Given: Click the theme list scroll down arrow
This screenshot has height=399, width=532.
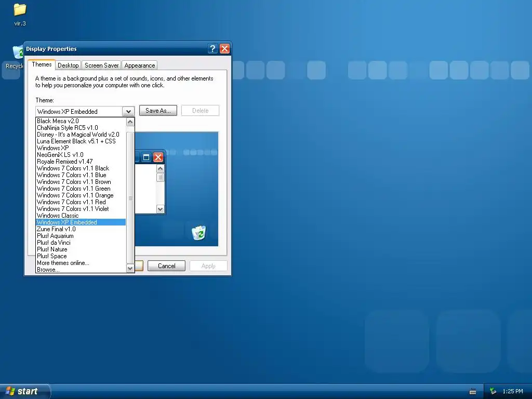Looking at the screenshot, I should [x=130, y=269].
